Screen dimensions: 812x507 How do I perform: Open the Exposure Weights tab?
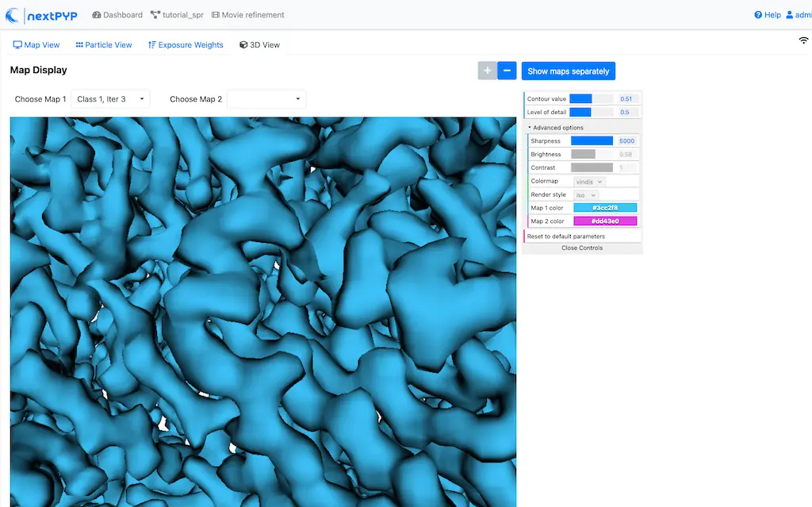[186, 45]
